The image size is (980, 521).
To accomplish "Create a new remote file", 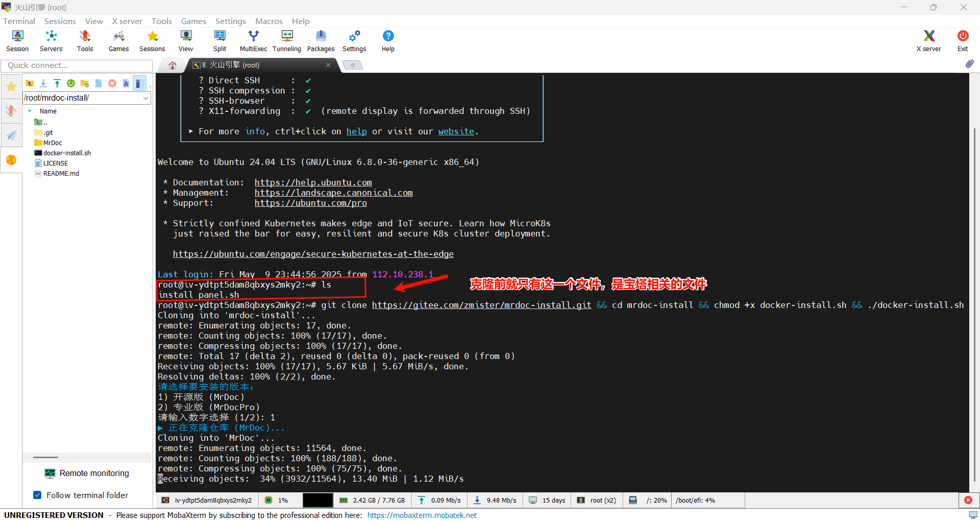I will [99, 83].
